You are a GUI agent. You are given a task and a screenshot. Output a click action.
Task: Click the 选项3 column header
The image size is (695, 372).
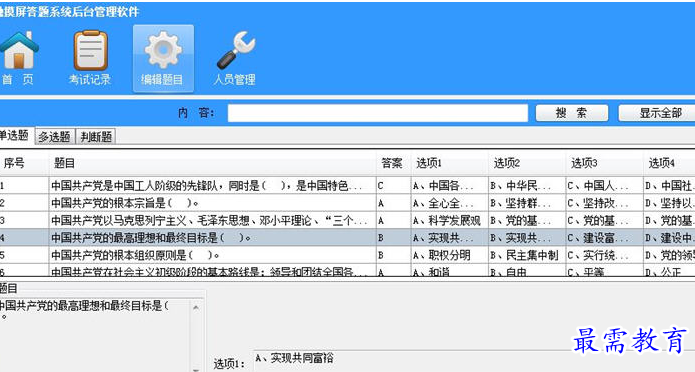(605, 163)
